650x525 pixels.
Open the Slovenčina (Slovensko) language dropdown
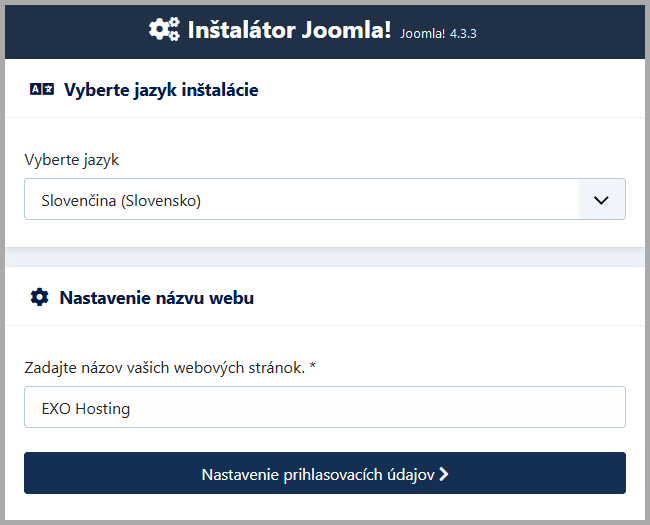click(x=325, y=199)
